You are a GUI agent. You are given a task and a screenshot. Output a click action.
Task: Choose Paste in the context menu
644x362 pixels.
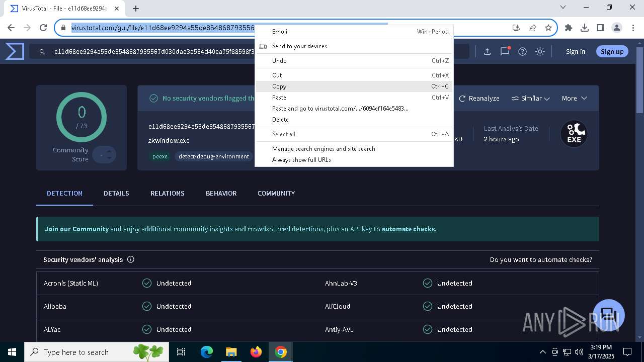point(354,98)
